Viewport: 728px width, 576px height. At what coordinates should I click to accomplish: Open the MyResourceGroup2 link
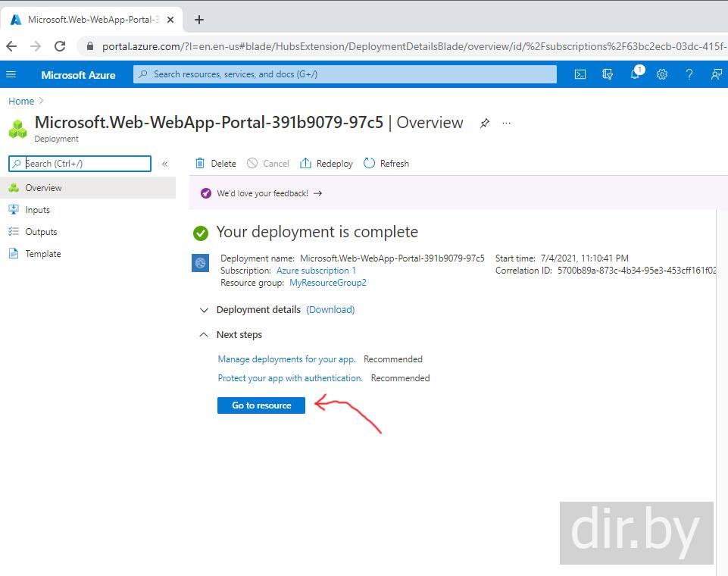328,283
